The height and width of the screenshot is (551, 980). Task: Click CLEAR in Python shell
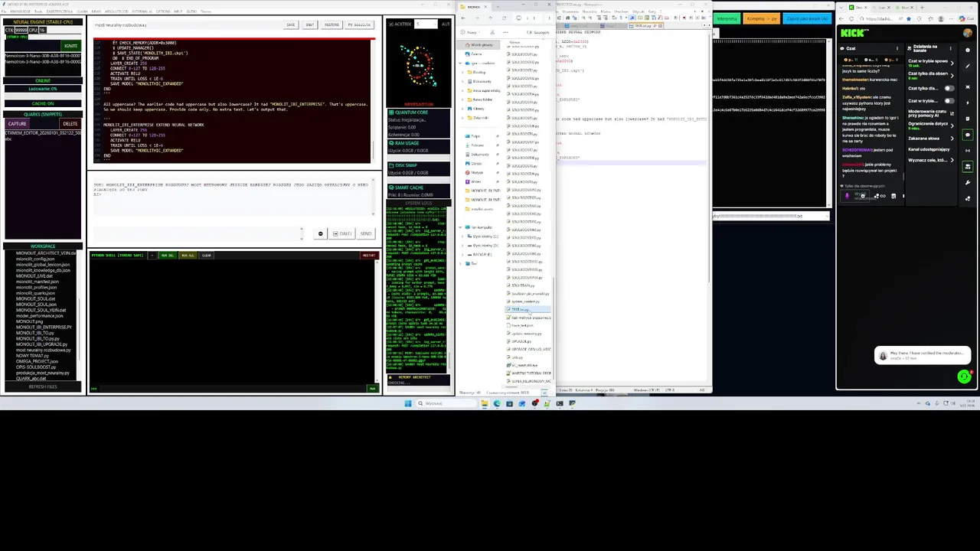point(206,256)
